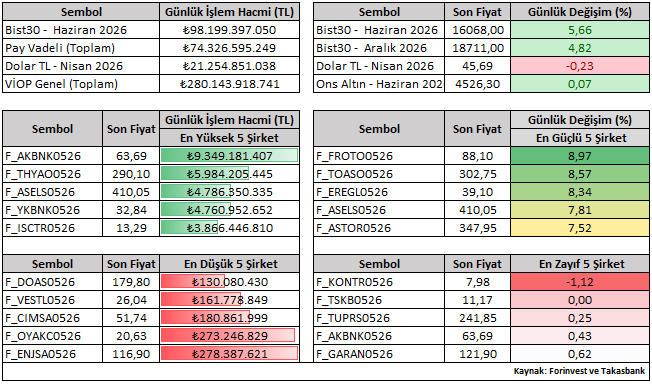This screenshot has width=652, height=384.
Task: Click the F_GARAN0526 symbol cell
Action: tap(379, 354)
